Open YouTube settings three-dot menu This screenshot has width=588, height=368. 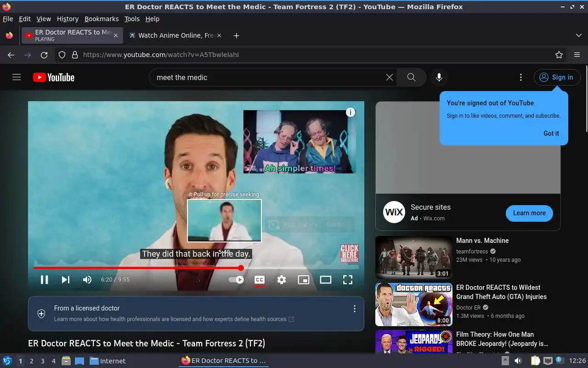520,77
